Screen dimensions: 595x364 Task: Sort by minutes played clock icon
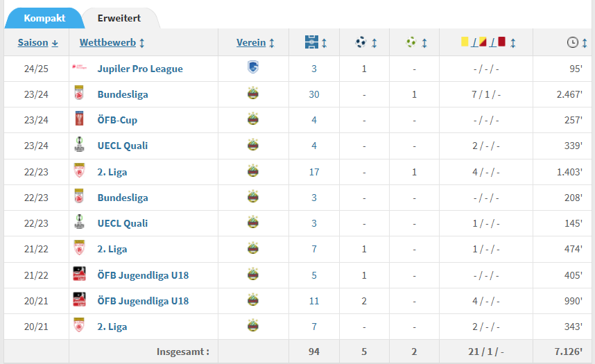(577, 42)
